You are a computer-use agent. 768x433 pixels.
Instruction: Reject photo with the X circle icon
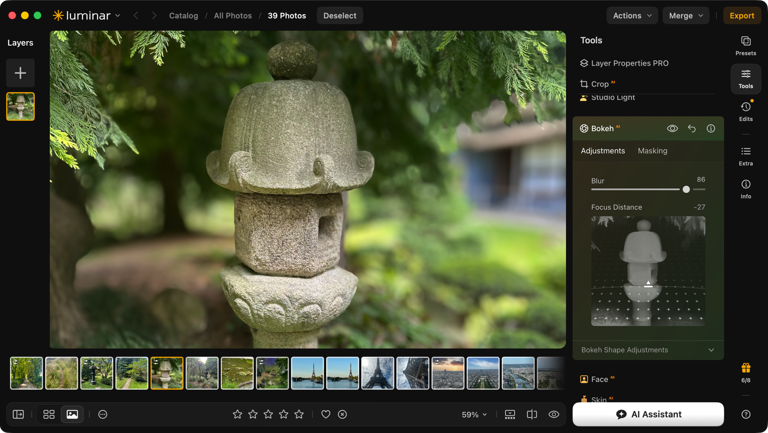[342, 414]
